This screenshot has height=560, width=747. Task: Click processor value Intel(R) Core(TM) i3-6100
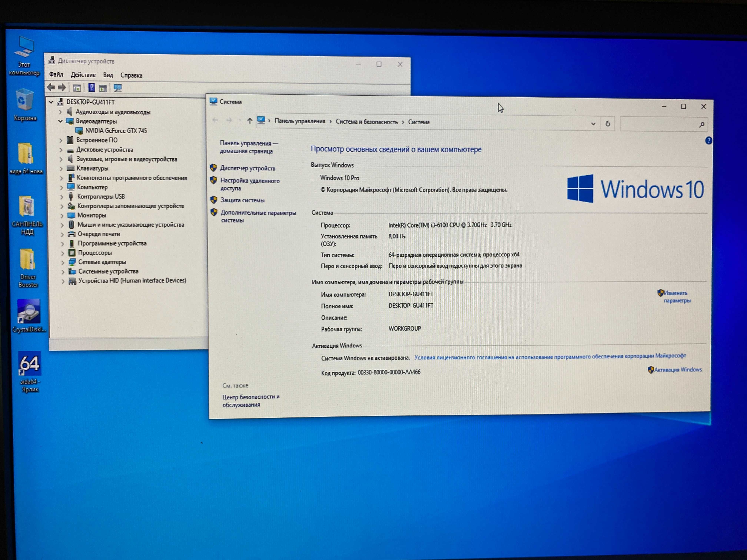pyautogui.click(x=450, y=225)
